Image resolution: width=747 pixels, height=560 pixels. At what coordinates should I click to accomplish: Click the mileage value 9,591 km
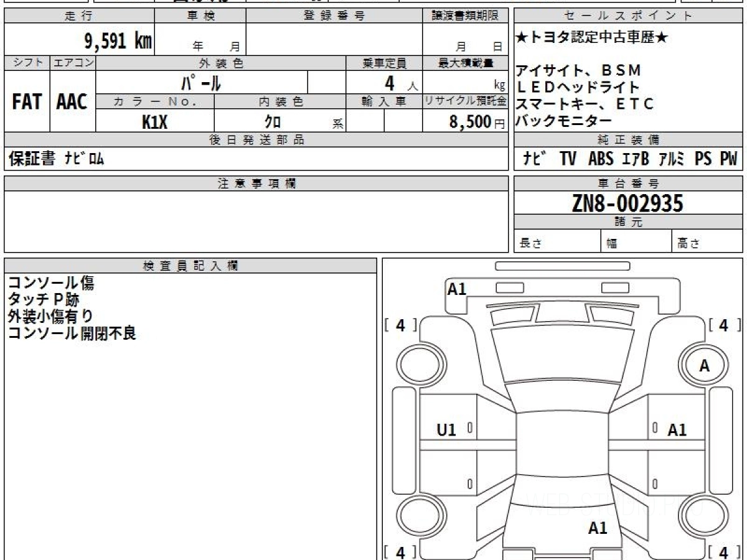118,41
